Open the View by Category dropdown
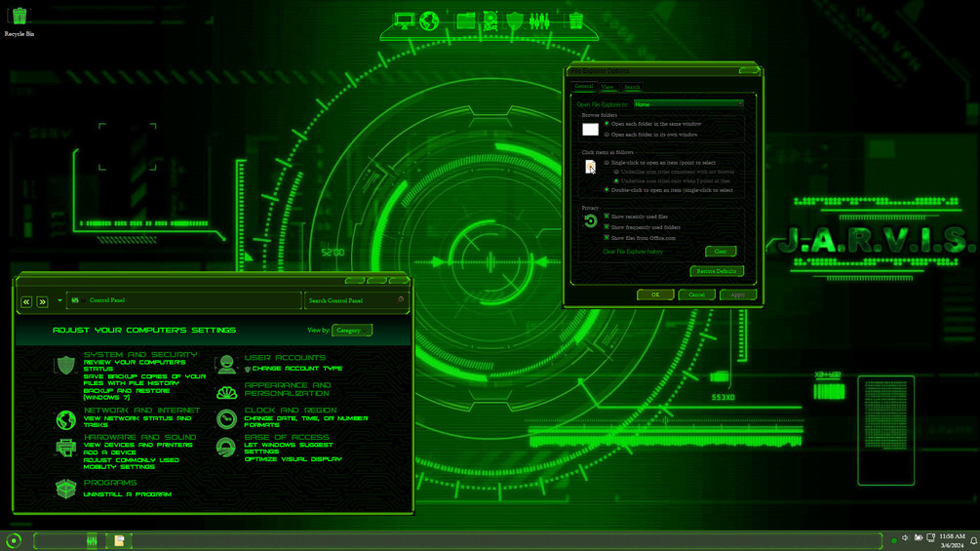Image resolution: width=980 pixels, height=551 pixels. coord(352,330)
